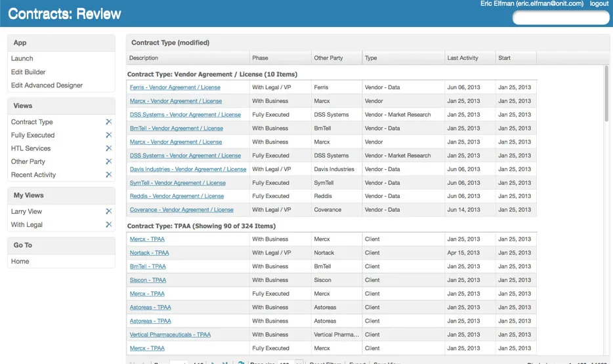Open SymTell - Vendor Agreement / License
Viewport: 613px width, 364px height.
coord(178,183)
